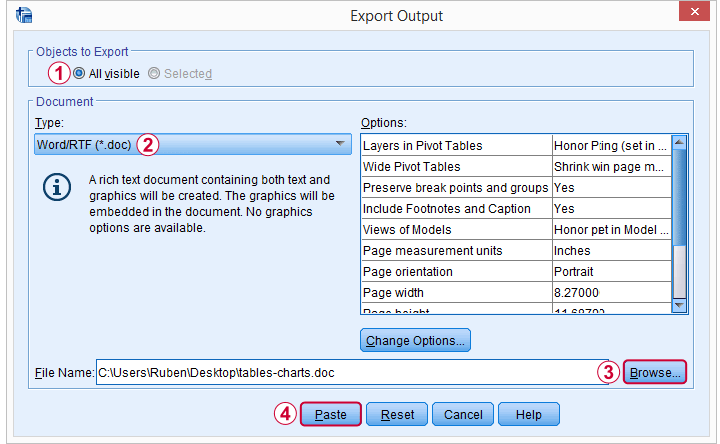Select the Layers in Pivot Tables row

pyautogui.click(x=455, y=145)
